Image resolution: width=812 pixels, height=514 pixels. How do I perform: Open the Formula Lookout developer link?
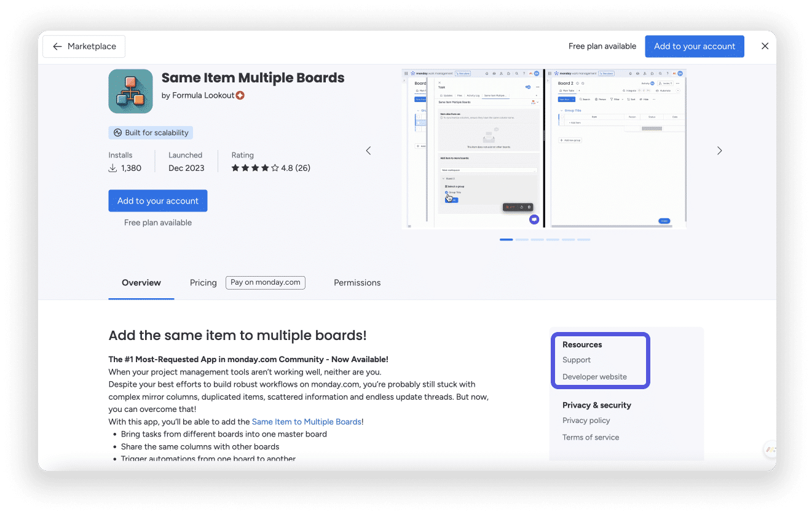coord(203,95)
